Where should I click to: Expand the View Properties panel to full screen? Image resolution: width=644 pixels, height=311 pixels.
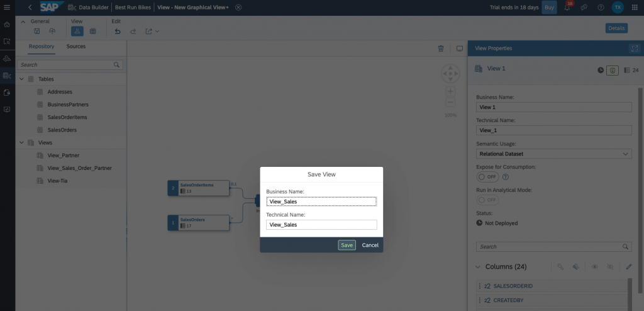tap(635, 48)
